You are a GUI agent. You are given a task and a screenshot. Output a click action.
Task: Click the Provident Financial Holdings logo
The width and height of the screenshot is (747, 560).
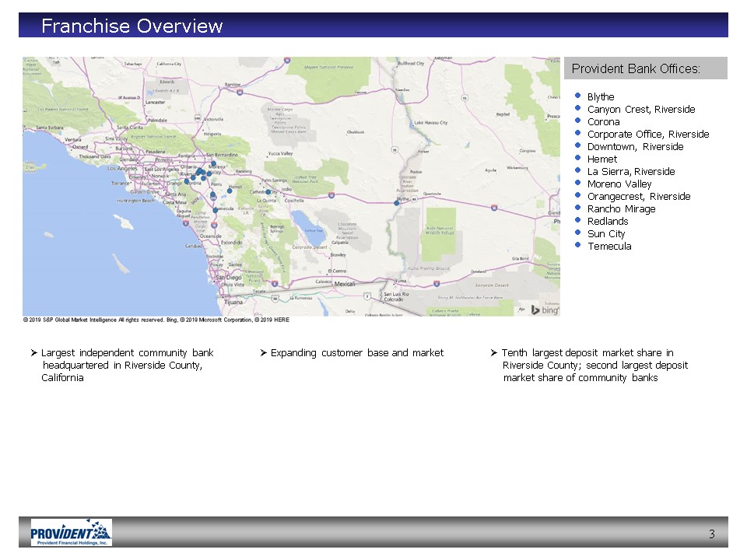tap(71, 533)
